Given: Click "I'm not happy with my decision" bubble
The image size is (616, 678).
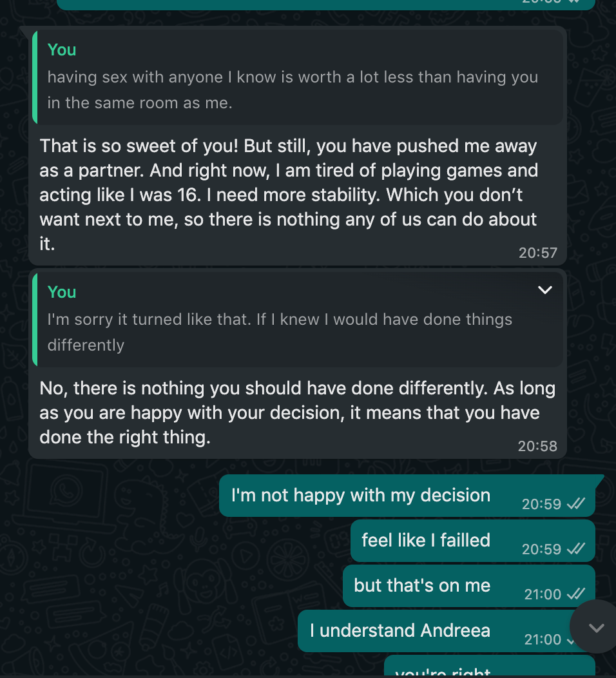Looking at the screenshot, I should [407, 496].
